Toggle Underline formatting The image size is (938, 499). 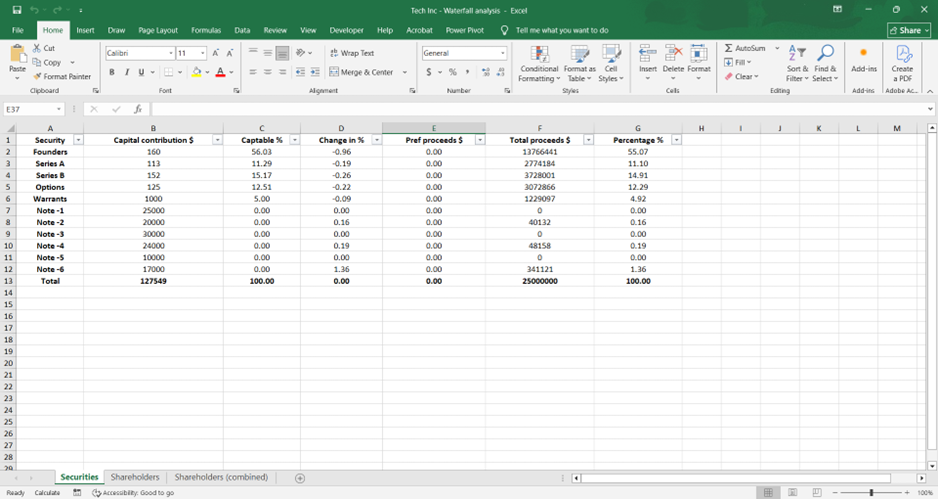(141, 72)
